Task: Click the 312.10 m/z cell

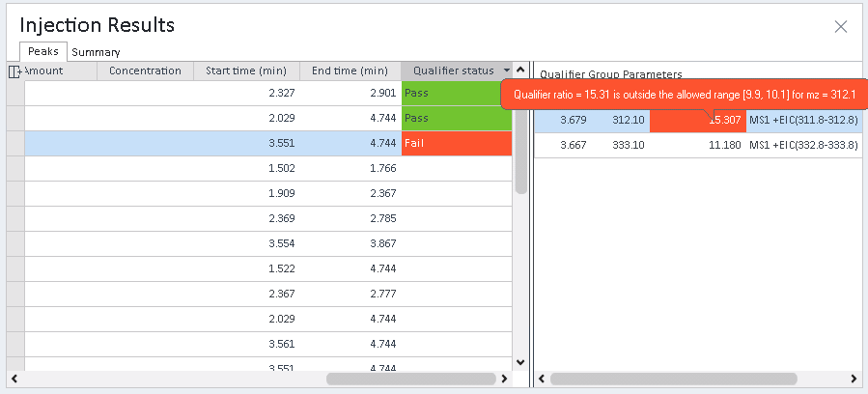Action: pyautogui.click(x=621, y=120)
